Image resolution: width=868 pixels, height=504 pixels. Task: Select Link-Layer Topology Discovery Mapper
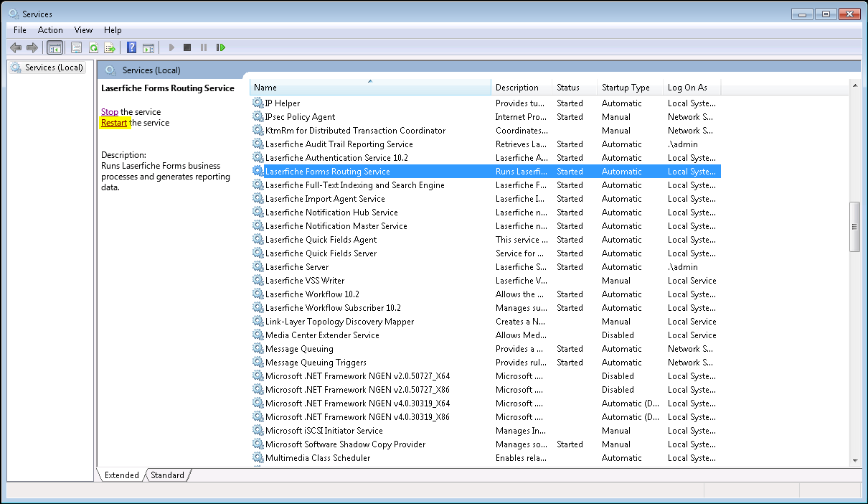(340, 322)
